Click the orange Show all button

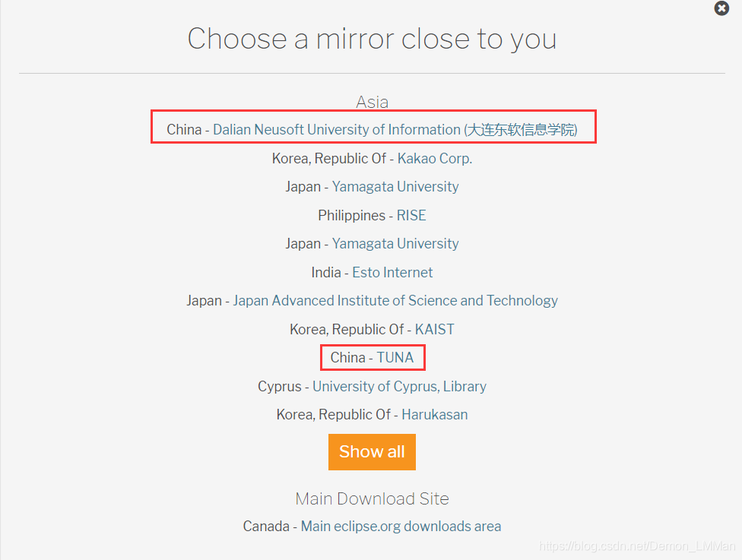[x=372, y=451]
